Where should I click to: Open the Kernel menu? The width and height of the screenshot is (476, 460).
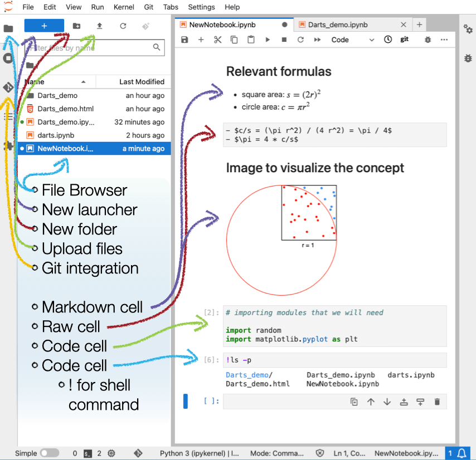124,7
